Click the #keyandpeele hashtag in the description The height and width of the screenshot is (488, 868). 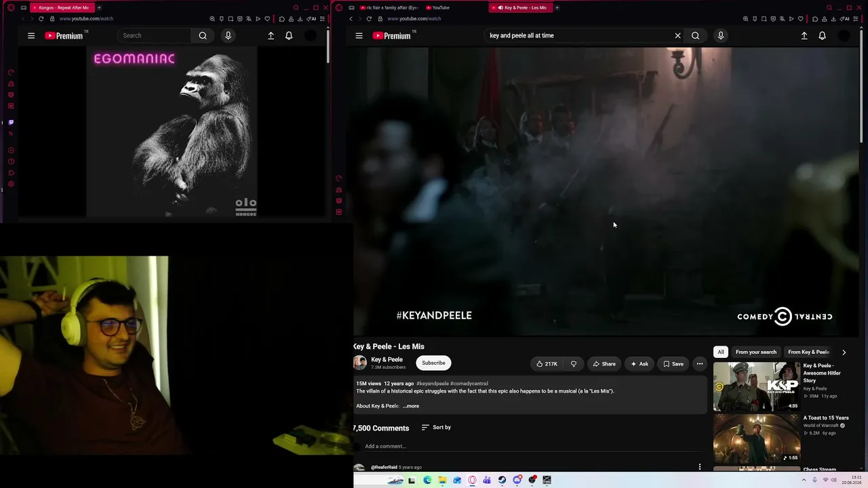pos(433,384)
